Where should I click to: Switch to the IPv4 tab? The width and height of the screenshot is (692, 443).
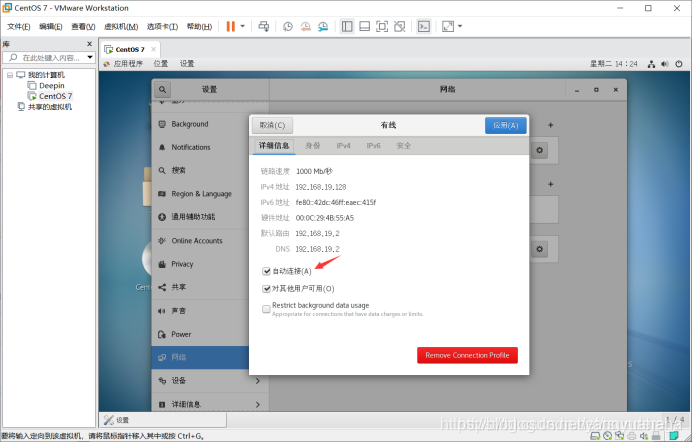(x=343, y=146)
